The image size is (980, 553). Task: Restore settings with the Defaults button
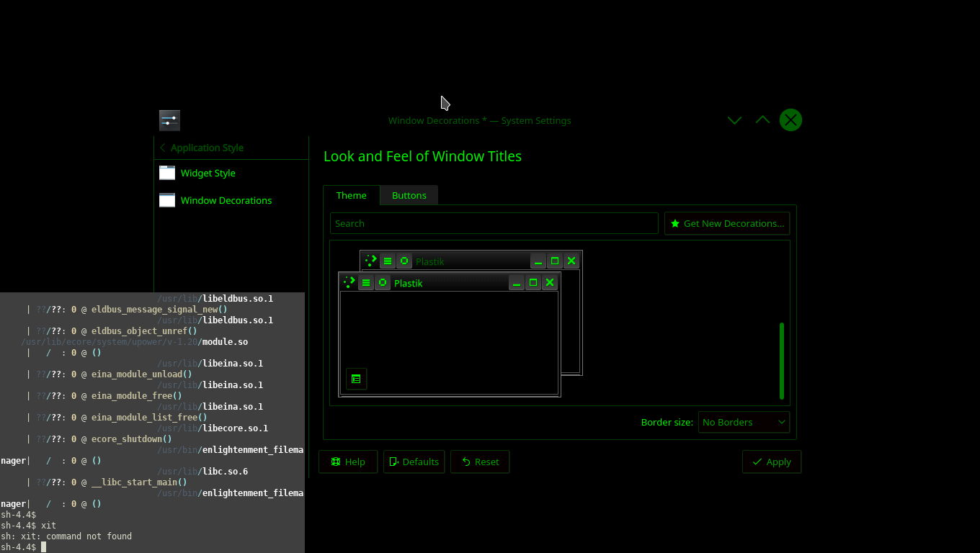[x=414, y=462]
